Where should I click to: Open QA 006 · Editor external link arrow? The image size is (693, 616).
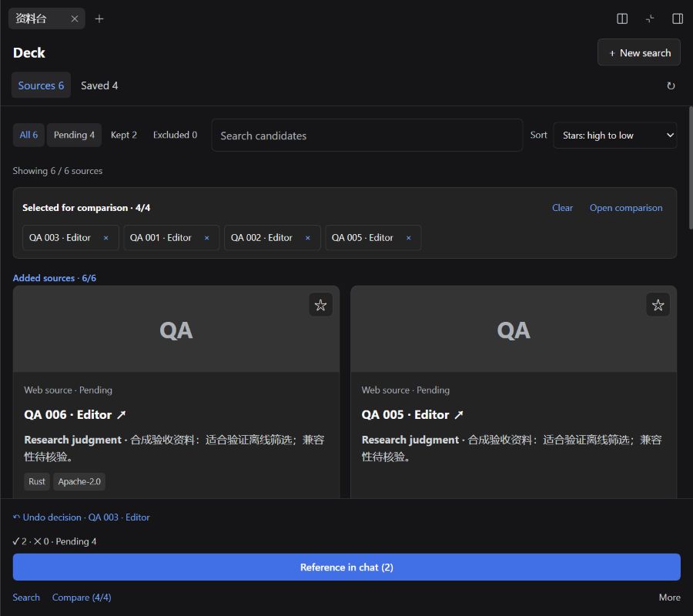(122, 414)
